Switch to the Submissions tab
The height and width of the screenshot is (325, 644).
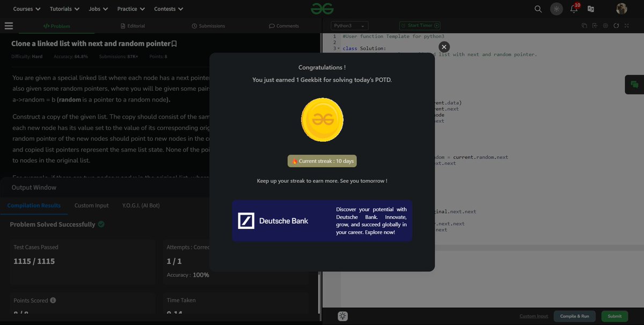click(x=208, y=26)
